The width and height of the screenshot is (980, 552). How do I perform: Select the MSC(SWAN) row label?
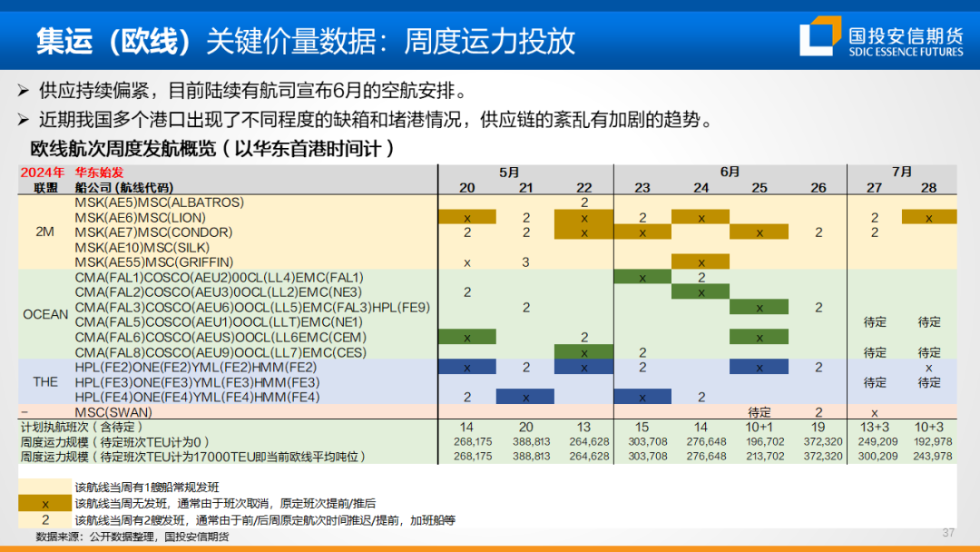click(113, 412)
